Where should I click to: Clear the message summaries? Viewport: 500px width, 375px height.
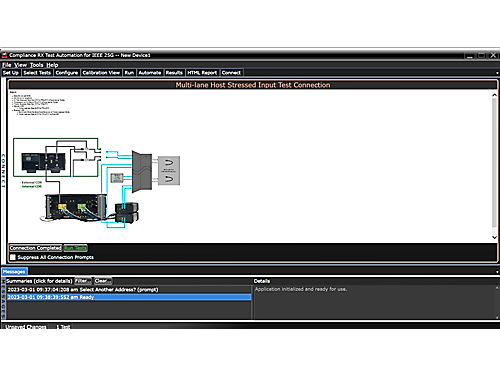(103, 281)
